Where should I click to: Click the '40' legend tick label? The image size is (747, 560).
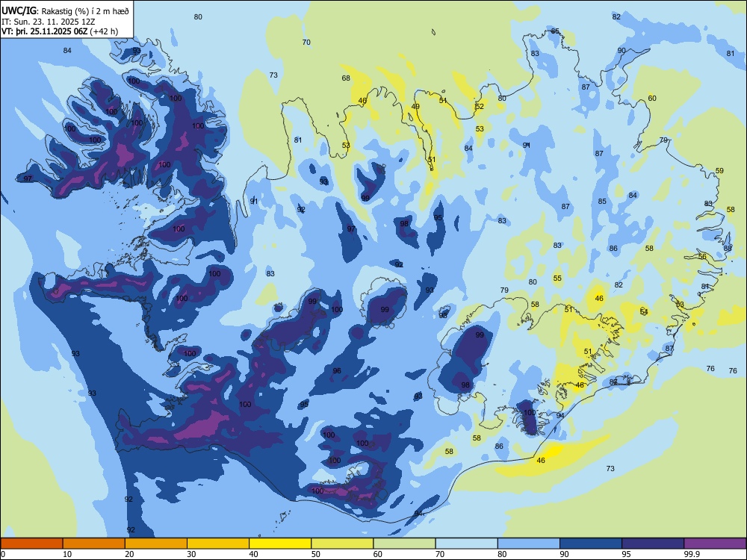(253, 554)
